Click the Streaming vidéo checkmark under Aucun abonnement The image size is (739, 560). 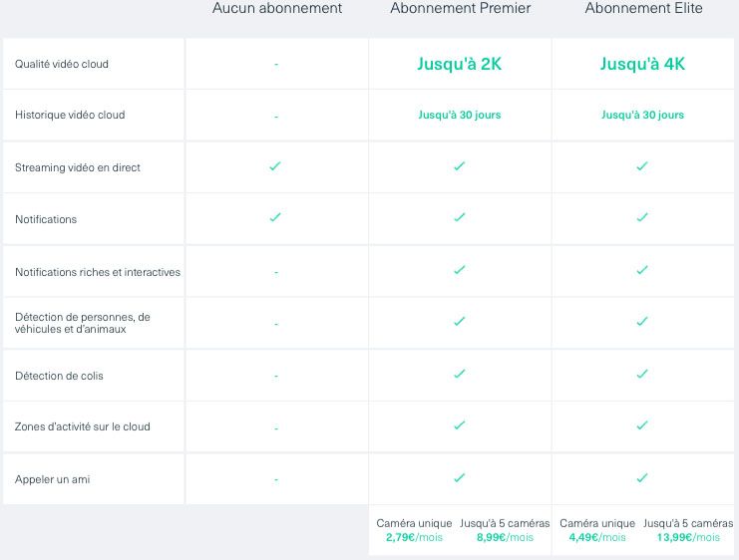(275, 166)
